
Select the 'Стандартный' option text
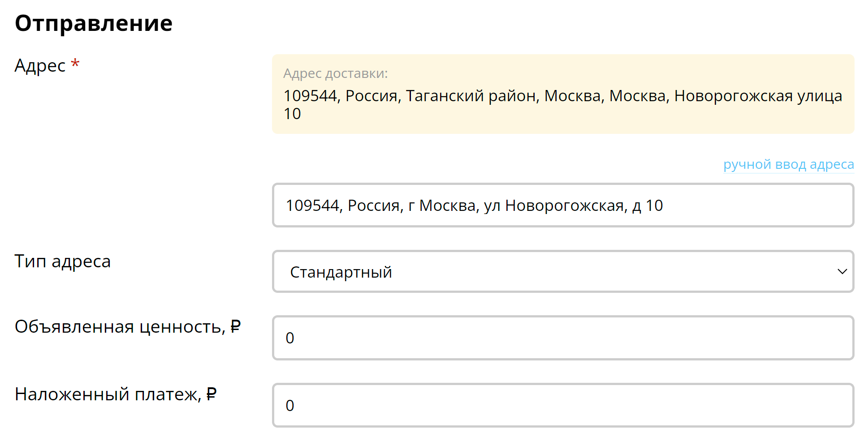pyautogui.click(x=341, y=272)
